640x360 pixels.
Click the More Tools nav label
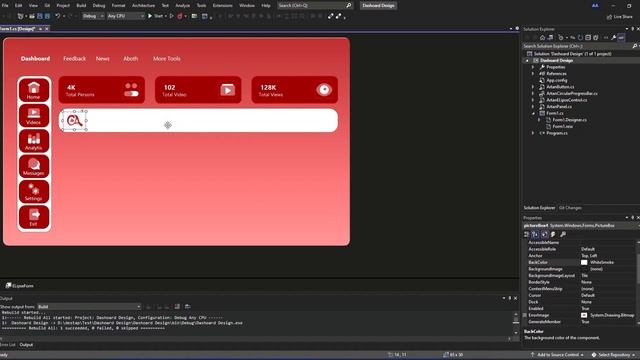pyautogui.click(x=167, y=59)
